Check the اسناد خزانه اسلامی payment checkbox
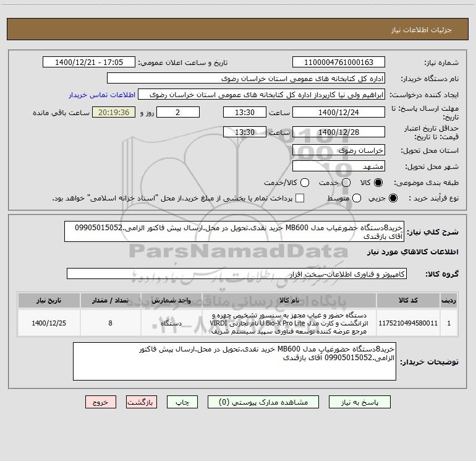The height and width of the screenshot is (461, 476). [300, 198]
